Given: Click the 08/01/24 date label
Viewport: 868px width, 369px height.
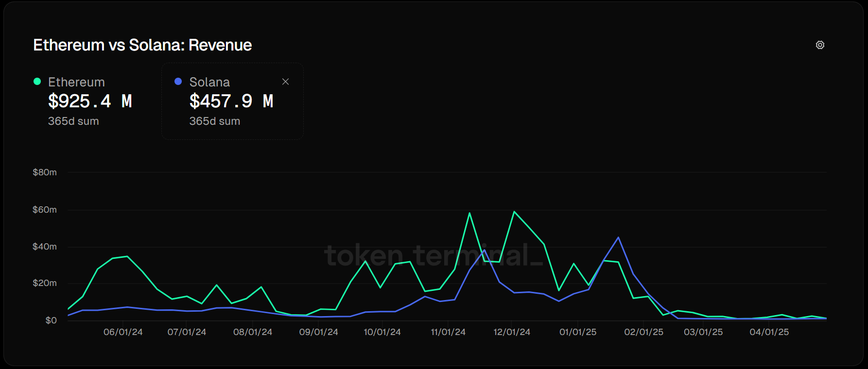Looking at the screenshot, I should pyautogui.click(x=253, y=332).
